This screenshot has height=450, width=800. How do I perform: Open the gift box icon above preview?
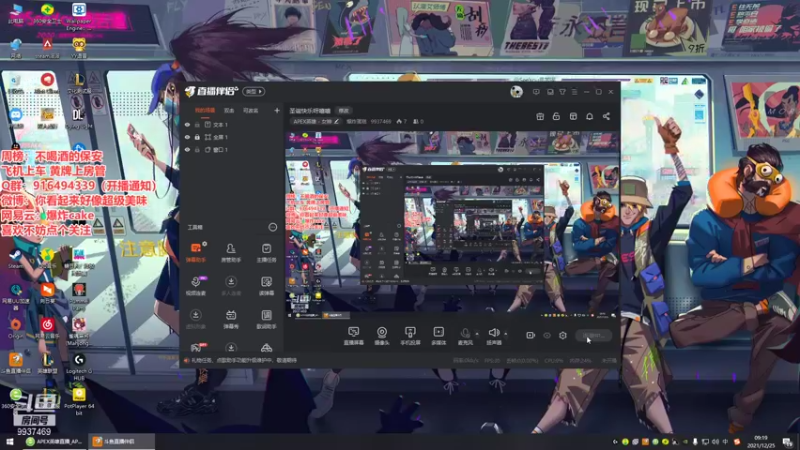click(x=540, y=117)
